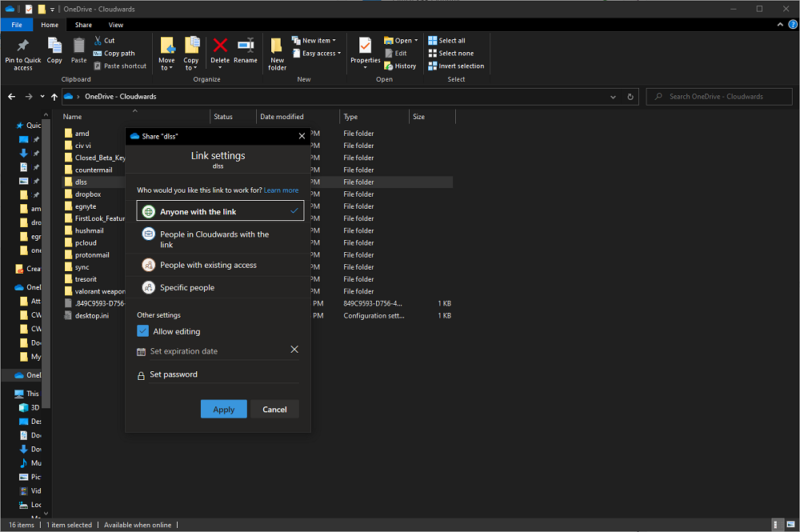Viewport: 800px width, 532px height.
Task: Switch to the View ribbon tab
Action: click(x=116, y=24)
